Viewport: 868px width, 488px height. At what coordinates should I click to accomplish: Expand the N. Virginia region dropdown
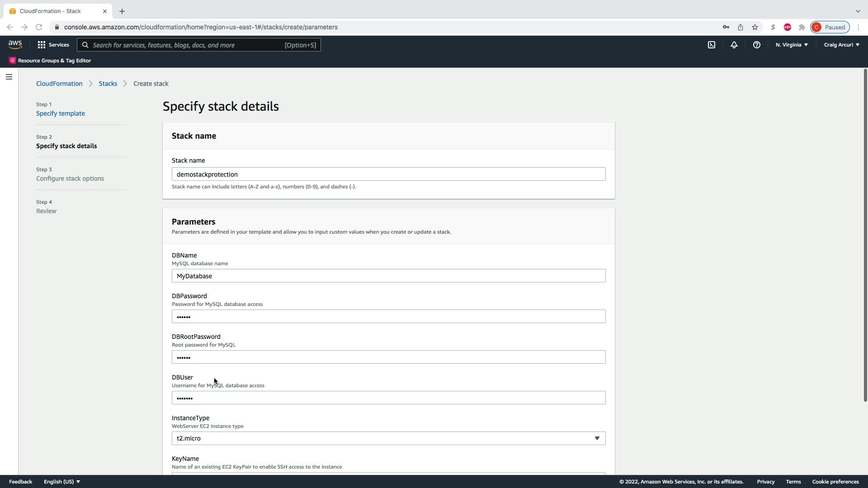coord(792,45)
